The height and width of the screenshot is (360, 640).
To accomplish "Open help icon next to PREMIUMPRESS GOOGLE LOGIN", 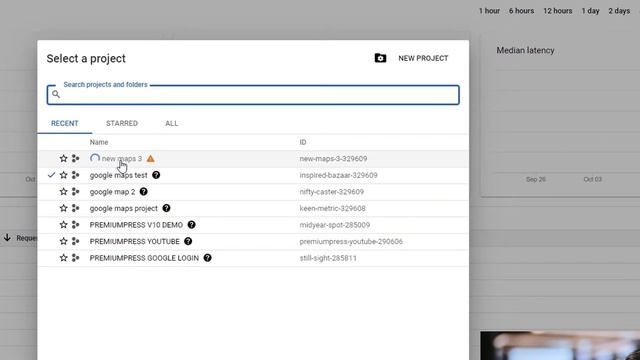I will pyautogui.click(x=207, y=258).
